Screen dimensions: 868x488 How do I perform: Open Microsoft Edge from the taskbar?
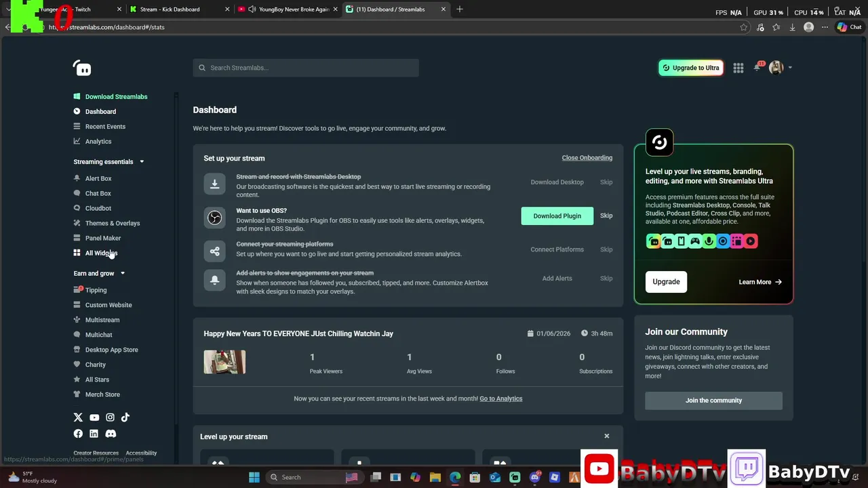pyautogui.click(x=455, y=477)
